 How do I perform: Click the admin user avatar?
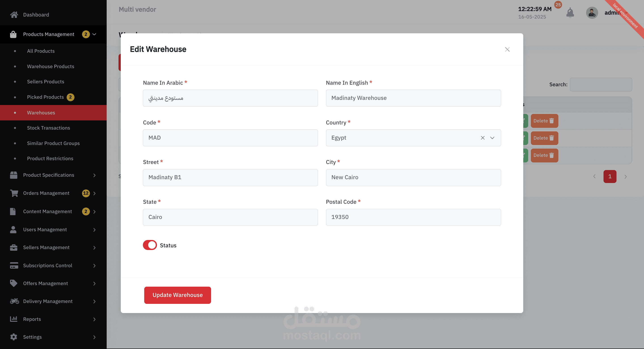592,13
